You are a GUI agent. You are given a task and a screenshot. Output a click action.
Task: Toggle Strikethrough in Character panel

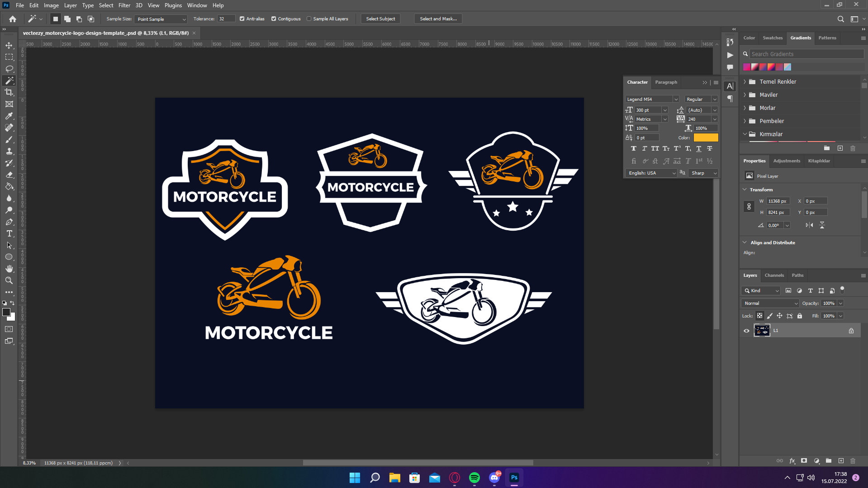[710, 149]
